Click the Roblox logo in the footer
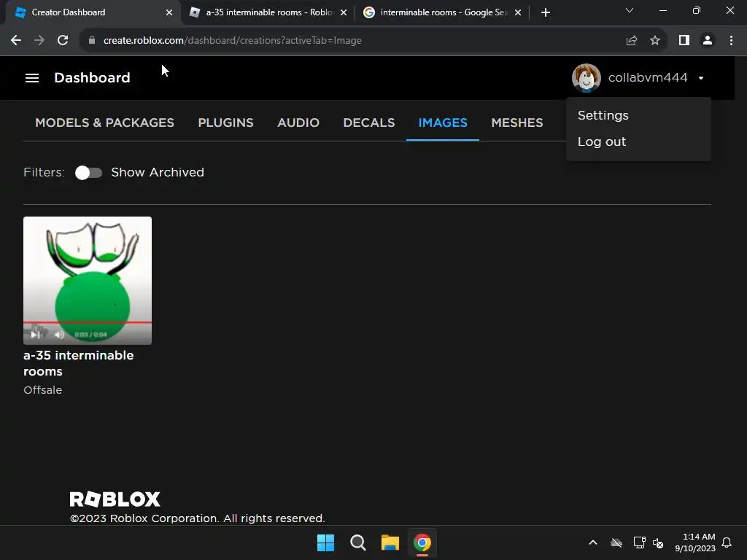This screenshot has height=560, width=747. (115, 499)
